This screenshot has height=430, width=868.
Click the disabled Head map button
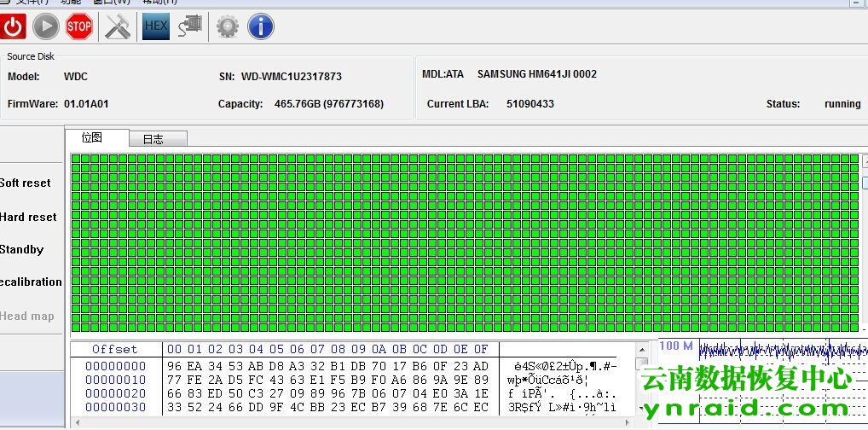click(27, 316)
